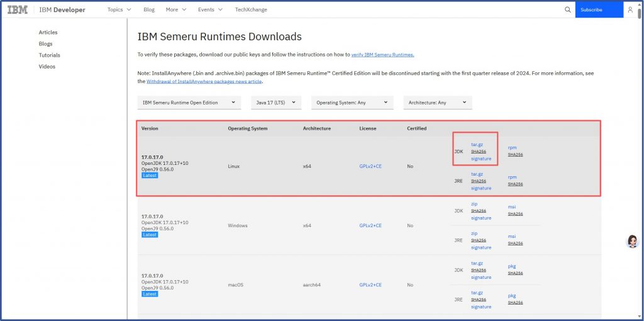Open the IBM Semeru Runtime Open Edition dropdown

(189, 103)
